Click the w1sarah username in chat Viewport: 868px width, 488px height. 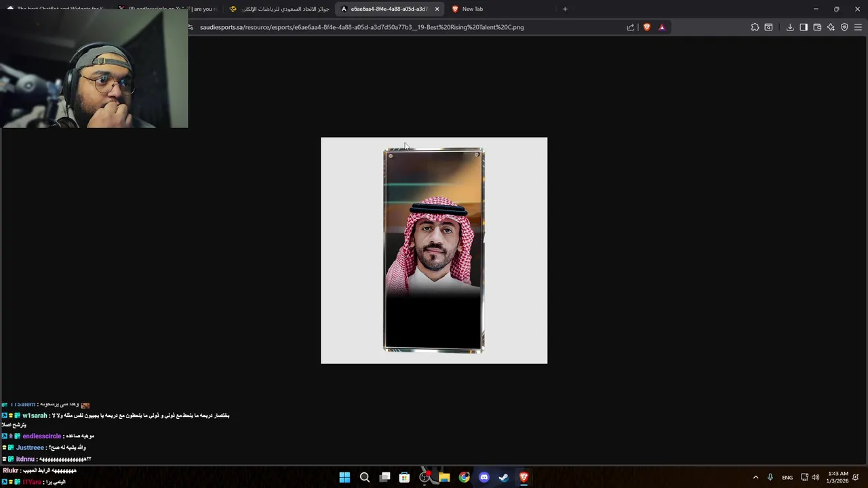click(35, 415)
